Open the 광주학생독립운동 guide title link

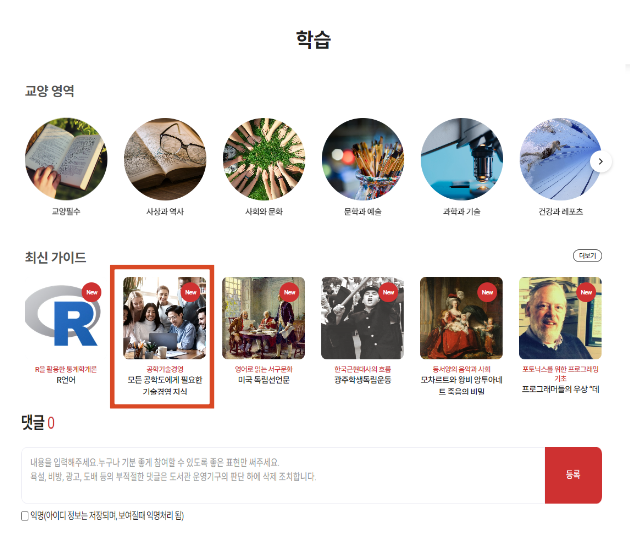[363, 380]
